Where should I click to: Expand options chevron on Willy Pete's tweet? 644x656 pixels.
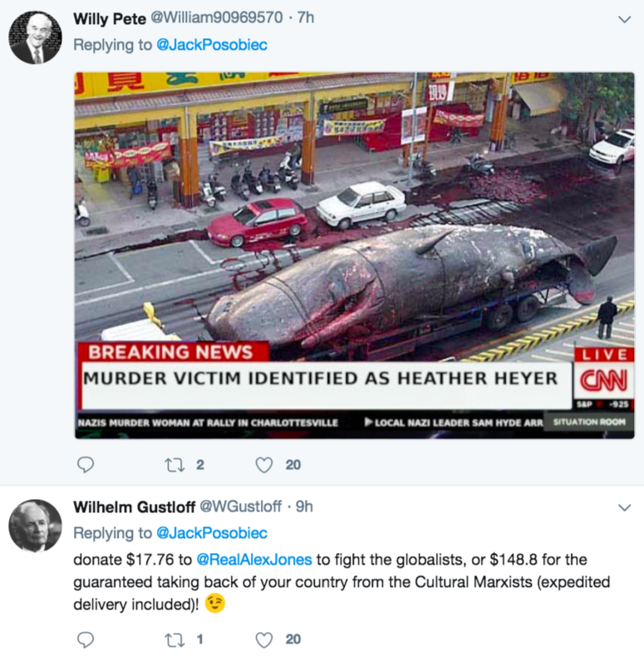coord(624,19)
